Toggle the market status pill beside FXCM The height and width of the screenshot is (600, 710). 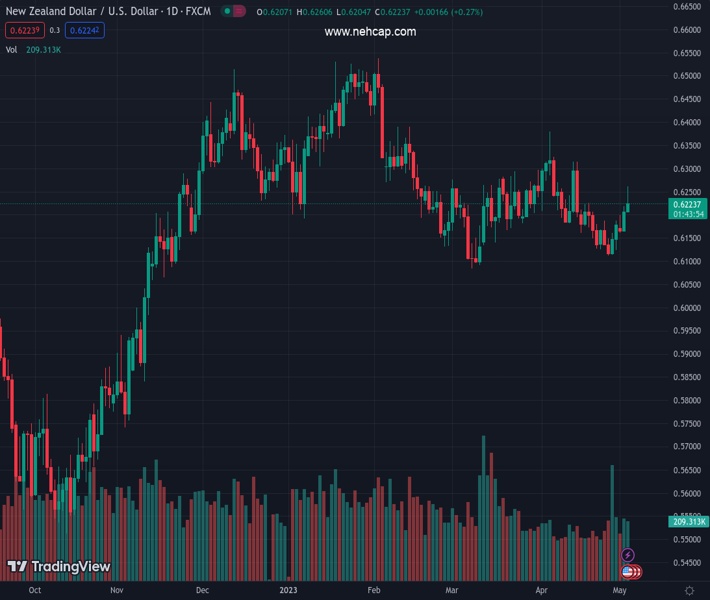(x=233, y=12)
